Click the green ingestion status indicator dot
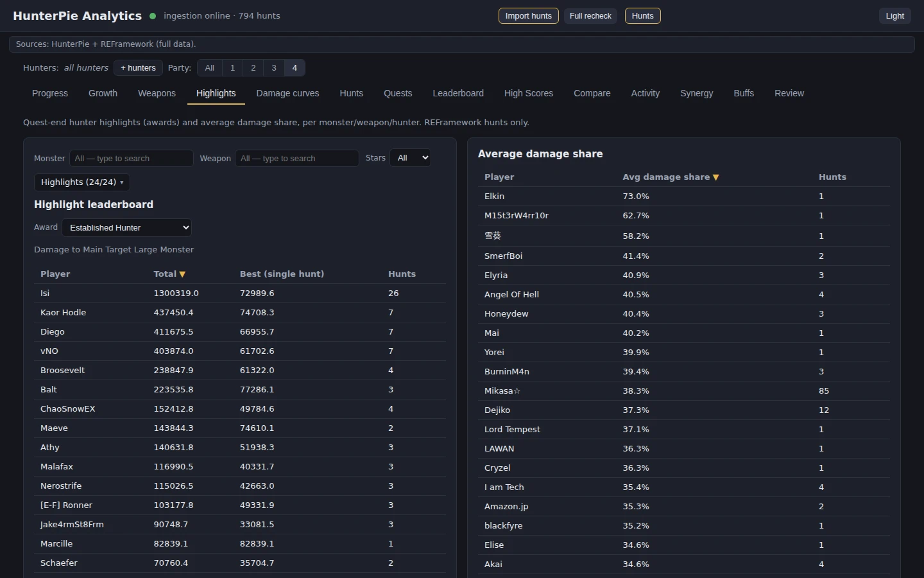924x578 pixels. (153, 16)
